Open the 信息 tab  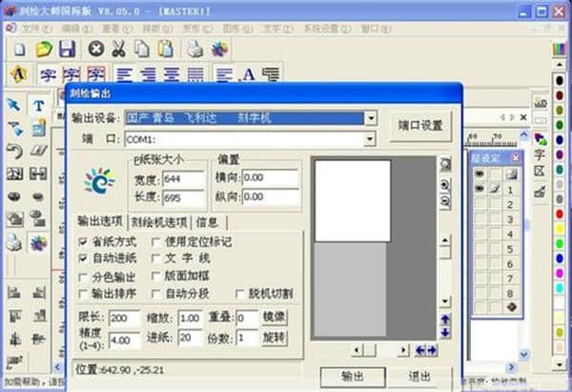tap(207, 222)
